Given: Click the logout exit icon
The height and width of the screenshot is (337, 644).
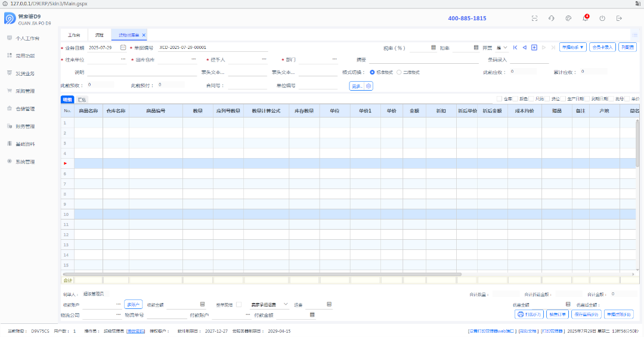Looking at the screenshot, I should pyautogui.click(x=619, y=18).
